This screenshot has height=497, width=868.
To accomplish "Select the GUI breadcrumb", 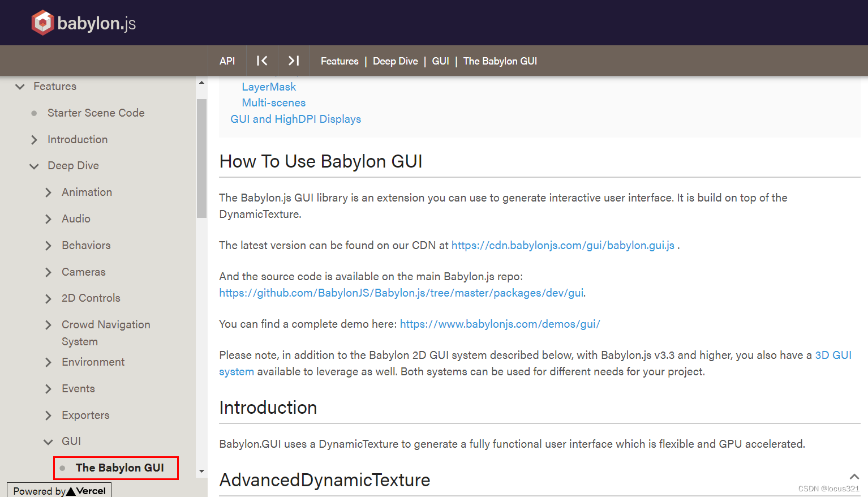I will (441, 61).
